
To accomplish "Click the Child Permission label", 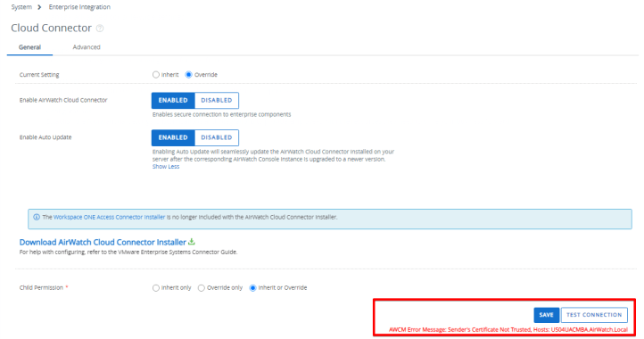I will click(41, 287).
